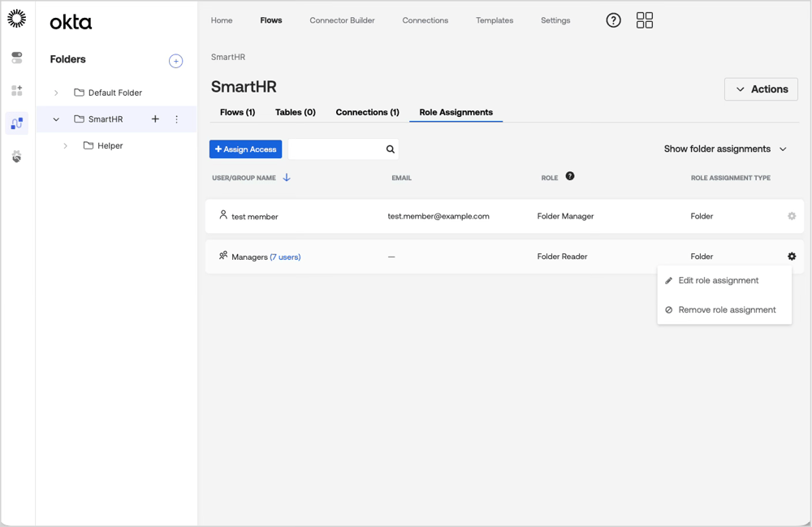Click the SmartHR breadcrumb
Screen dimensions: 812x527
(x=228, y=57)
